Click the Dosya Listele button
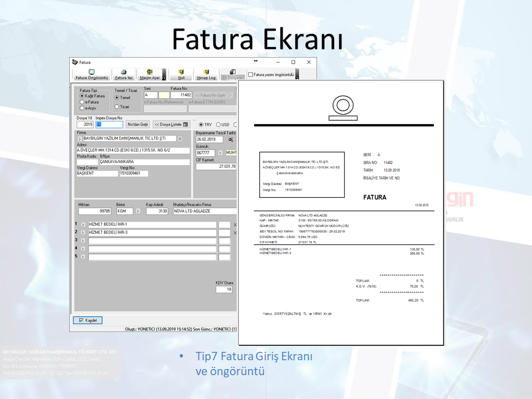This screenshot has height=399, width=532. pyautogui.click(x=171, y=124)
